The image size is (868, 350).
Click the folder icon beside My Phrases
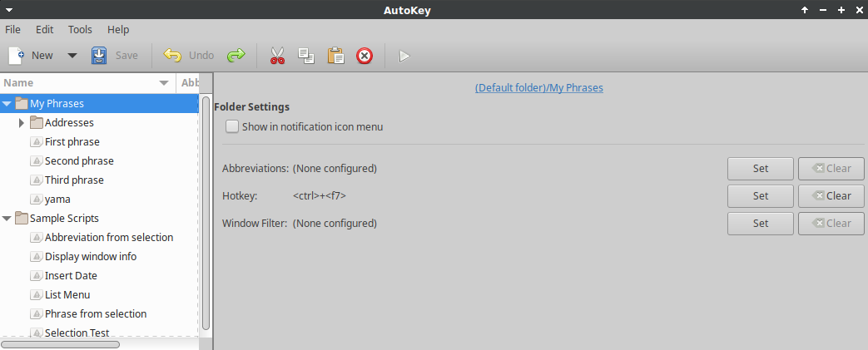point(22,103)
